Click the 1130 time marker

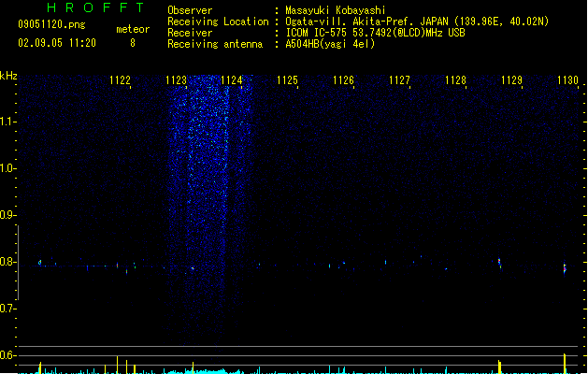567,80
